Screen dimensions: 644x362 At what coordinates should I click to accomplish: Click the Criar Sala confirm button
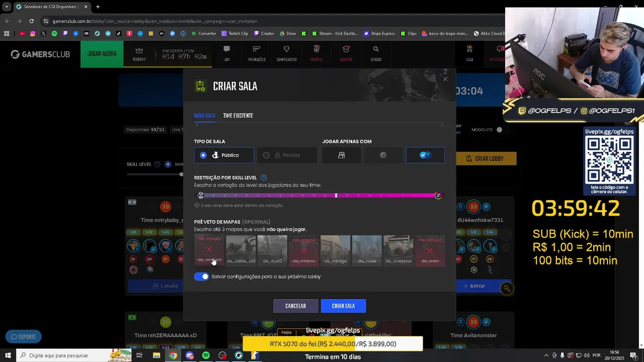coord(343,306)
